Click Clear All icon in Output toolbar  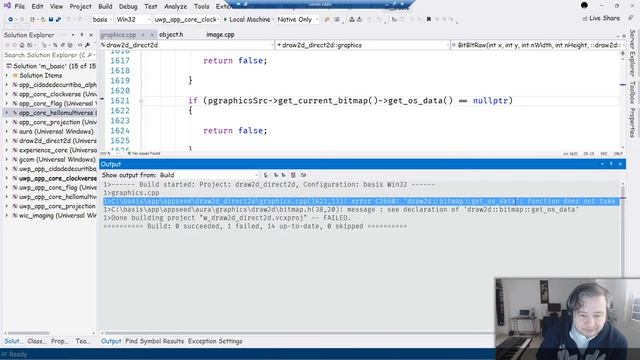[x=293, y=175]
